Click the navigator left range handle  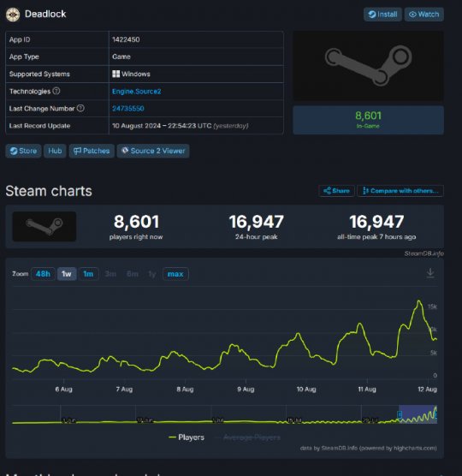[400, 414]
